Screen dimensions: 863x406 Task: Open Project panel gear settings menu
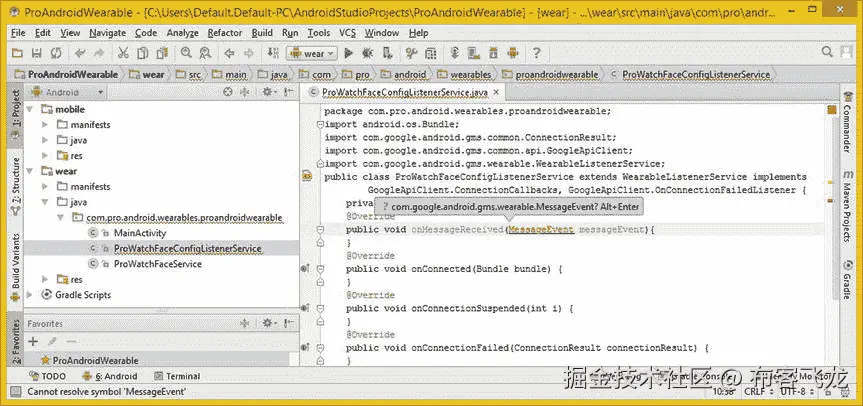point(269,92)
